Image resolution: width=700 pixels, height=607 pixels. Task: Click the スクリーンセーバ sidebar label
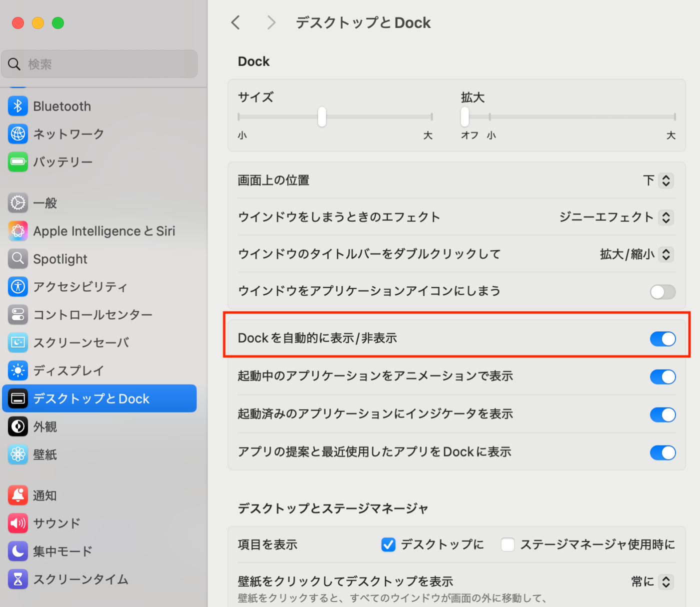click(81, 342)
